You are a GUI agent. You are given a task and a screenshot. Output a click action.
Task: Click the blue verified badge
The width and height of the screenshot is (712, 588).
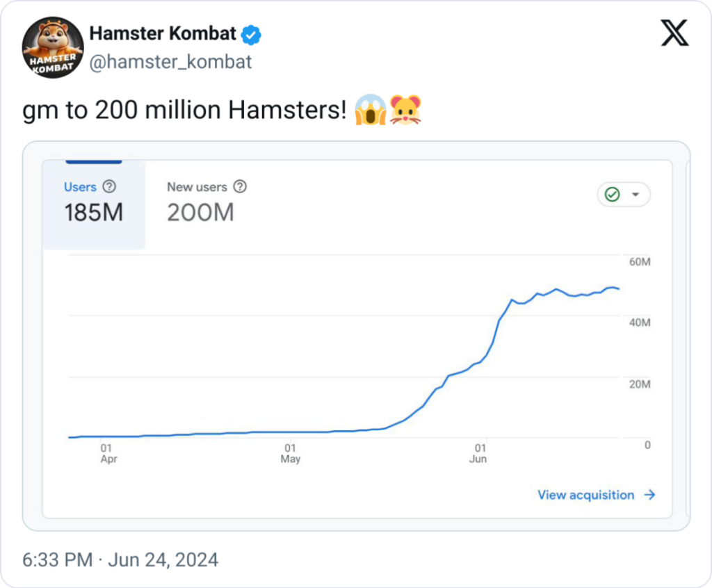(251, 34)
